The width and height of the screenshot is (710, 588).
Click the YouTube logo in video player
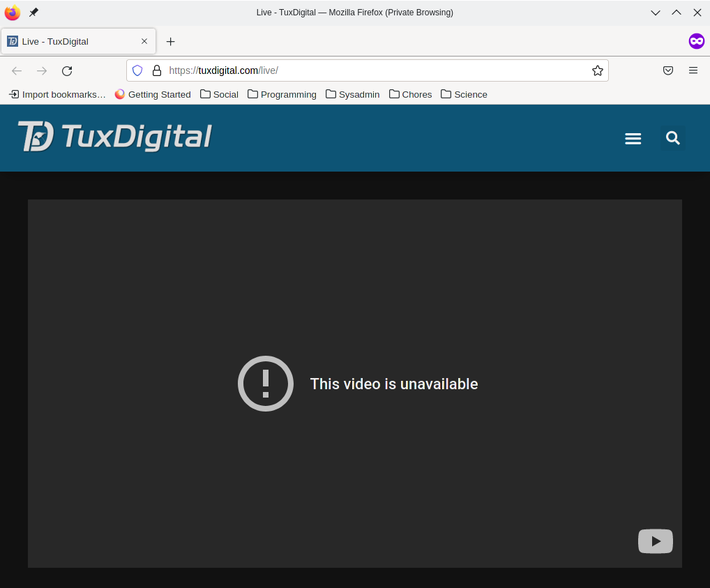point(655,541)
